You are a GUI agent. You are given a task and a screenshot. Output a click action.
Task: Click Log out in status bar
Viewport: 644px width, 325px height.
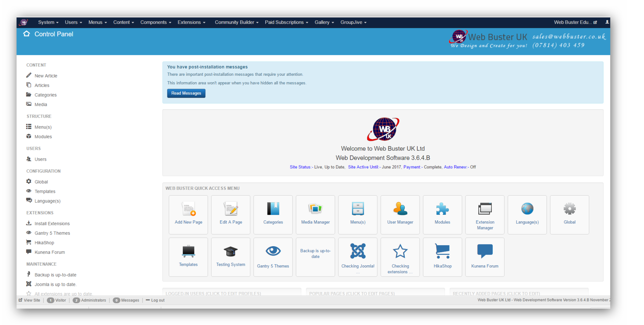(x=155, y=300)
